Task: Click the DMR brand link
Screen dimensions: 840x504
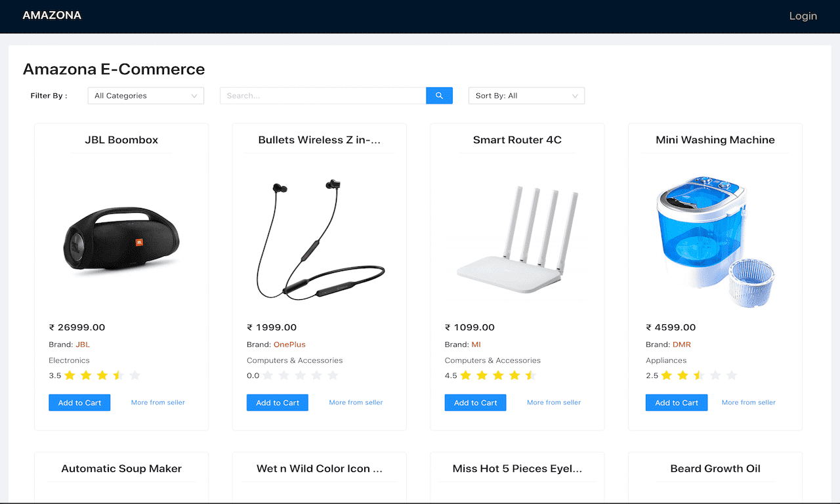Action: coord(682,345)
